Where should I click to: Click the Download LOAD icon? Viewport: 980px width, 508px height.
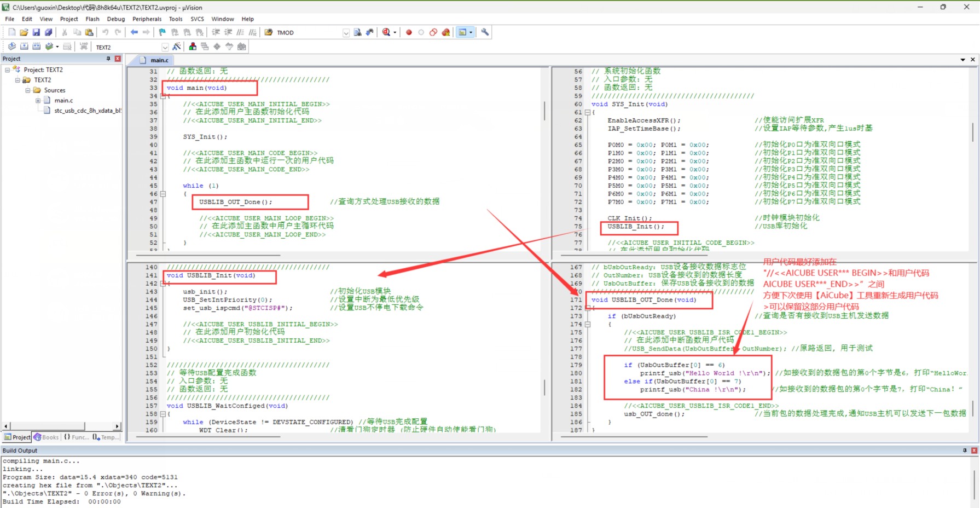click(x=84, y=47)
